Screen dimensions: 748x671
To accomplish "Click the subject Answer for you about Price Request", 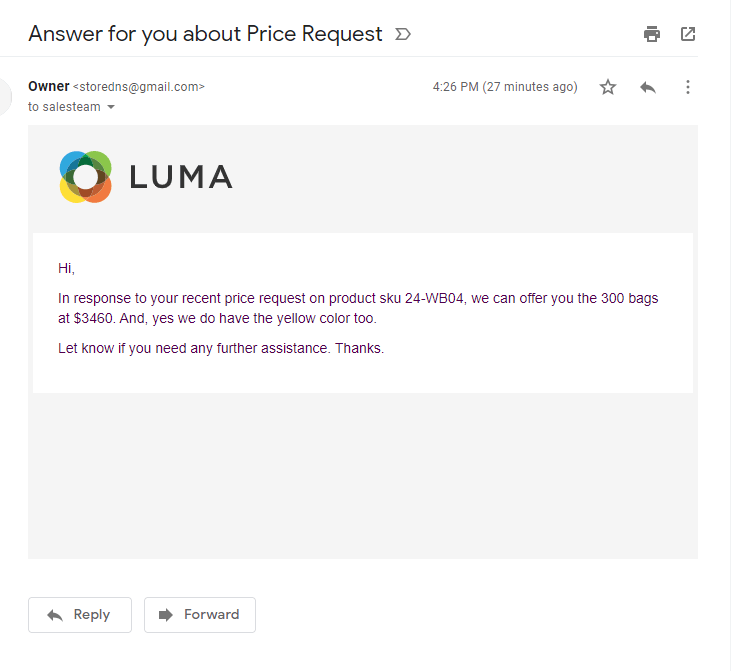I will pyautogui.click(x=205, y=34).
